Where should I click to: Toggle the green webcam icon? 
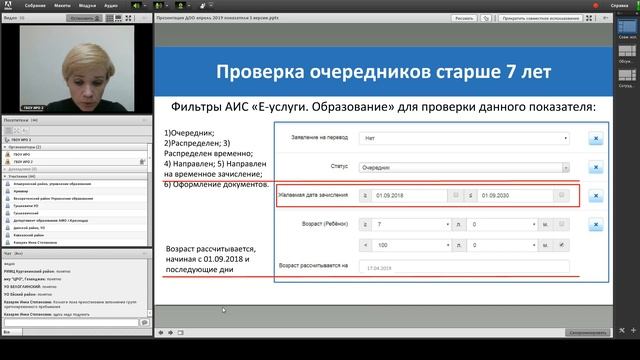coord(180,6)
